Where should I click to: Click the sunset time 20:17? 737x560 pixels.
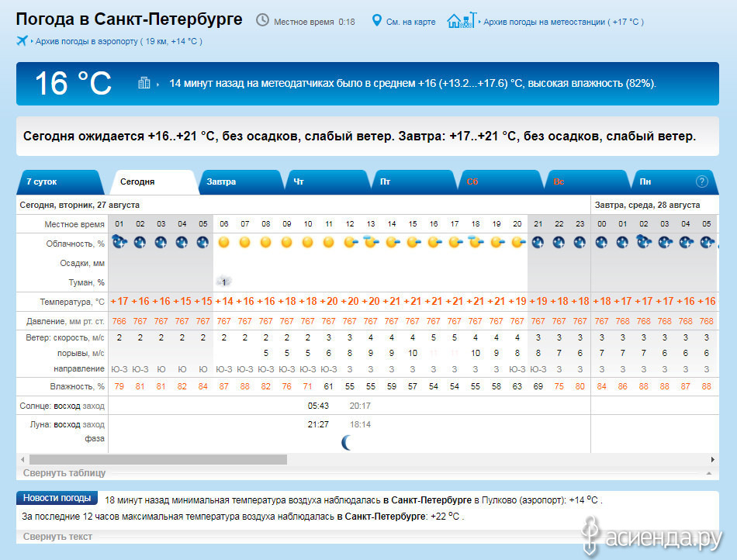click(360, 406)
